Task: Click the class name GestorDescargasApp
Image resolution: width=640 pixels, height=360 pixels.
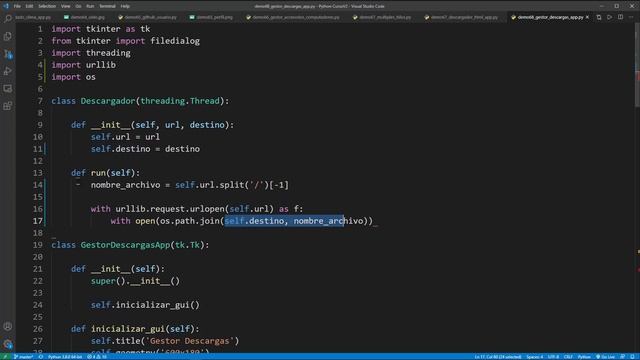Action: click(x=125, y=245)
